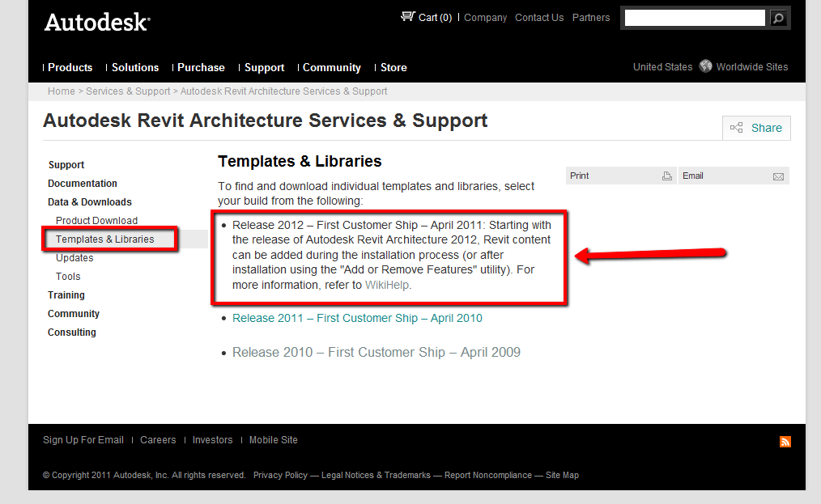Viewport: 821px width, 504px height.
Task: Open the Solutions menu
Action: 135,67
